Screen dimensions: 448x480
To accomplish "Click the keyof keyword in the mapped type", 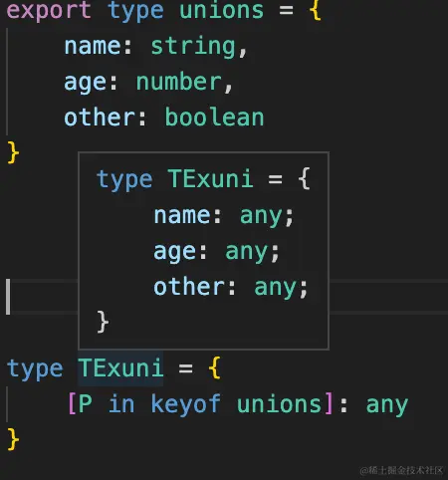I will [x=185, y=404].
